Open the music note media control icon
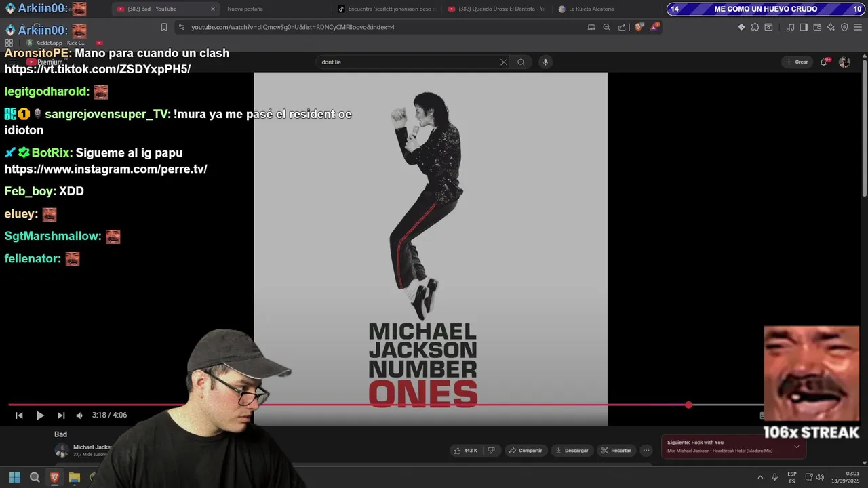Screen dimensions: 868x488 point(790,27)
